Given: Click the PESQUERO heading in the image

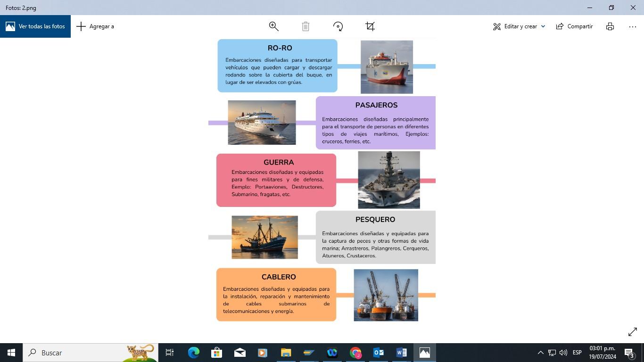Looking at the screenshot, I should click(375, 220).
